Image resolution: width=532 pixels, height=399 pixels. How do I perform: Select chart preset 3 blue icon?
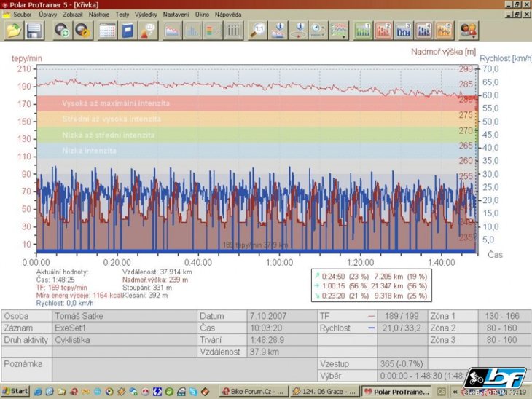click(x=404, y=30)
